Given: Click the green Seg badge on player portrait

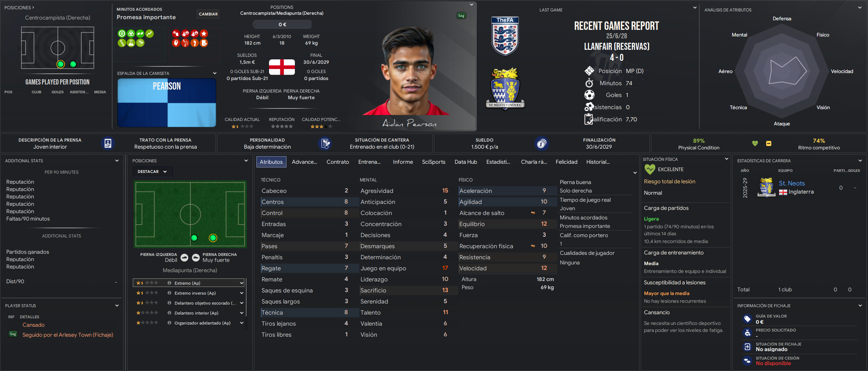Looking at the screenshot, I should tap(461, 15).
